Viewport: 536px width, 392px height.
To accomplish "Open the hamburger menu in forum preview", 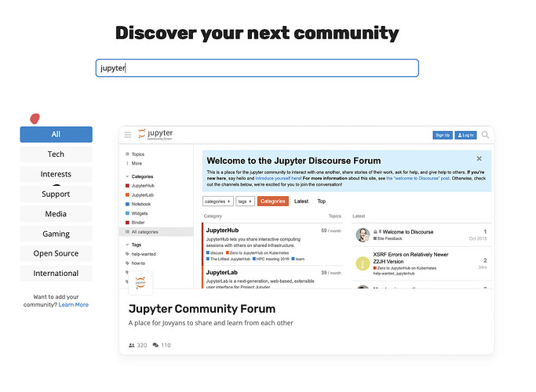I will (x=128, y=135).
